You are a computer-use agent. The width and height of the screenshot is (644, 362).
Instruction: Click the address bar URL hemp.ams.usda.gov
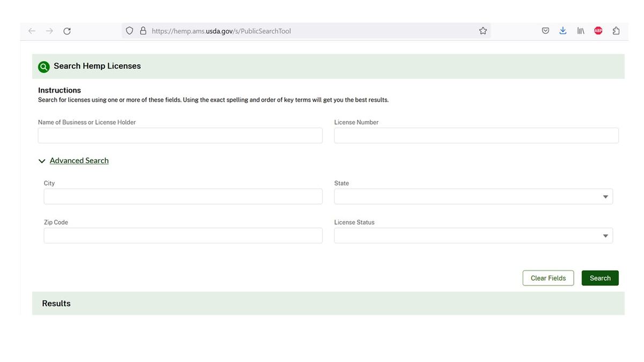pyautogui.click(x=221, y=31)
